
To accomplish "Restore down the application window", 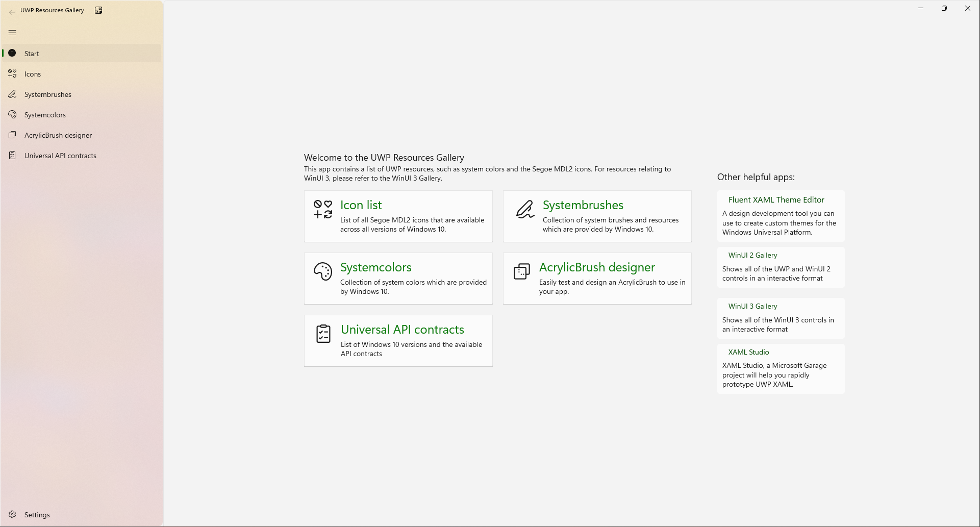I will pyautogui.click(x=944, y=8).
